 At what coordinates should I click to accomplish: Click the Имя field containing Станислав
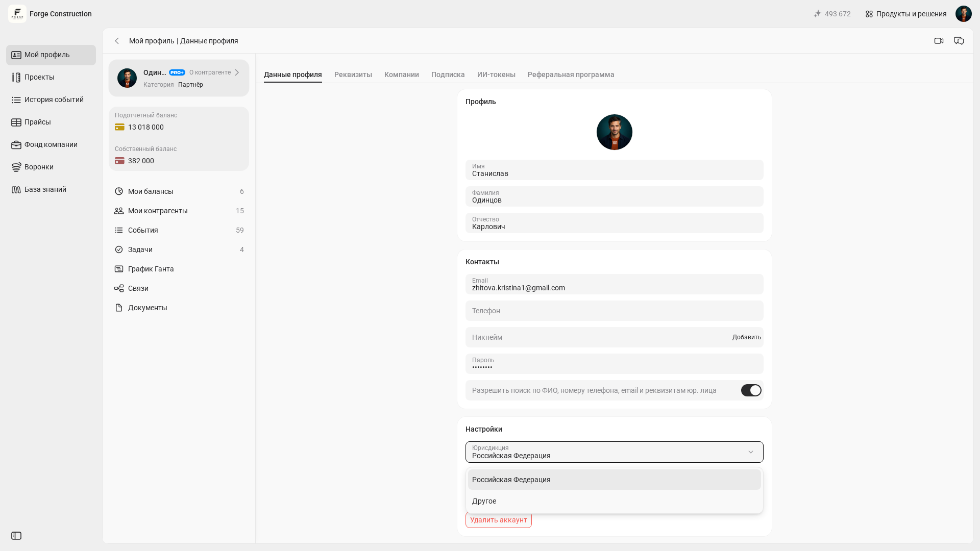(x=615, y=170)
